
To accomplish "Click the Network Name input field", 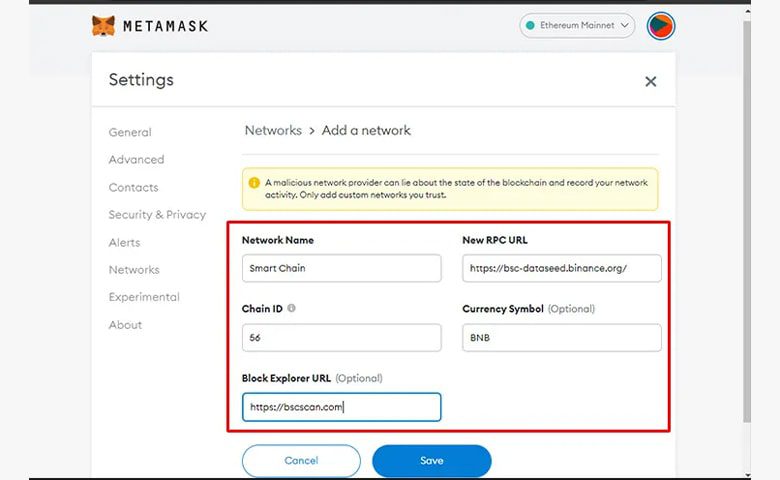I will coord(342,268).
